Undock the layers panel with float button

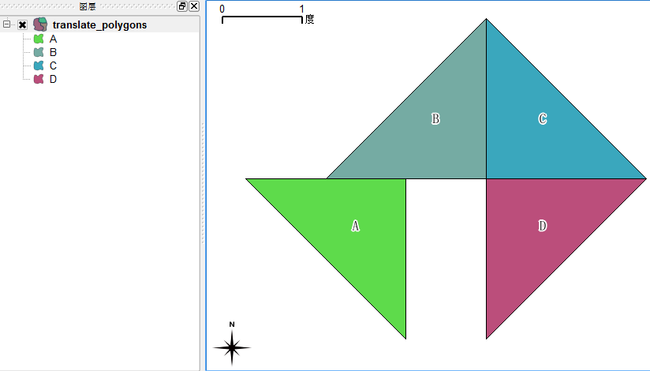point(182,6)
